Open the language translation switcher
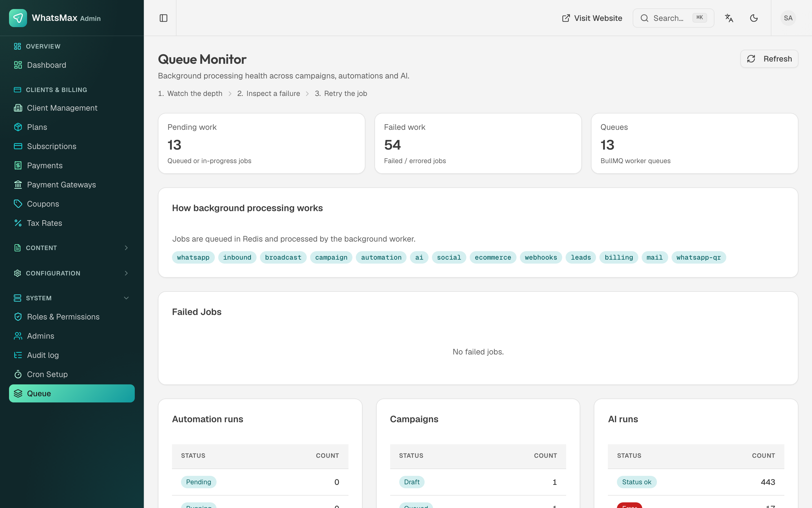The width and height of the screenshot is (812, 508). (729, 18)
